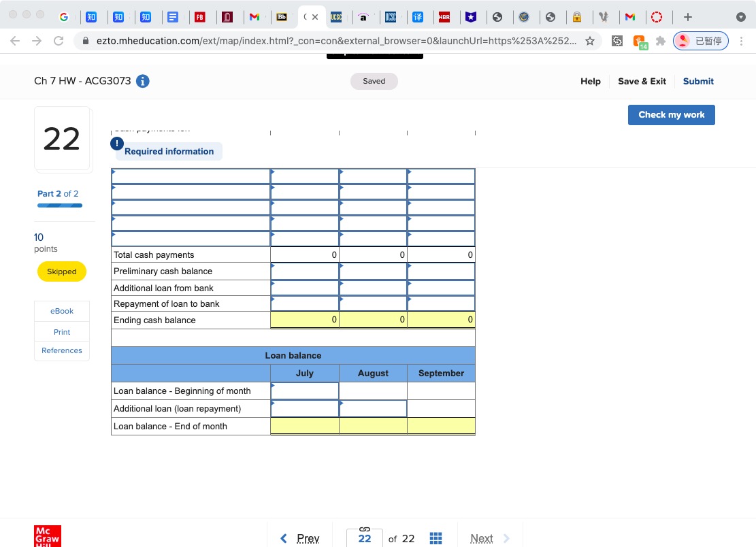Click the Additional loan (loan repayment) August cell
The image size is (756, 547).
point(373,409)
